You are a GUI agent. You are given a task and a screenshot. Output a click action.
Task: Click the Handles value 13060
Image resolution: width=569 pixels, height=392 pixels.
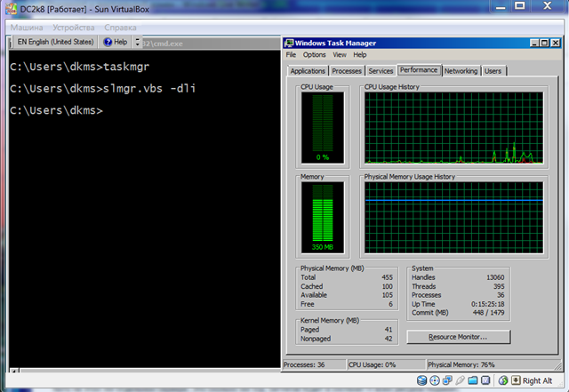(x=495, y=277)
